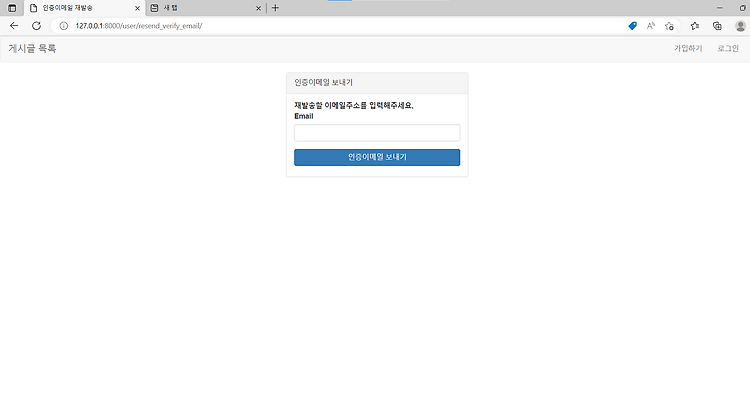Open a new tab with plus icon
Image resolution: width=750 pixels, height=415 pixels.
[275, 8]
